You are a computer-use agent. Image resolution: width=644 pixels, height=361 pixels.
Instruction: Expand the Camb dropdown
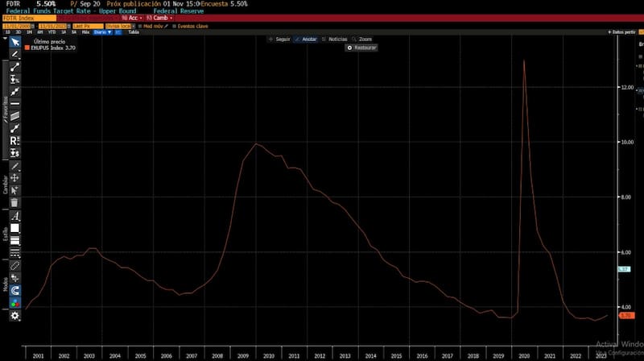pyautogui.click(x=159, y=18)
